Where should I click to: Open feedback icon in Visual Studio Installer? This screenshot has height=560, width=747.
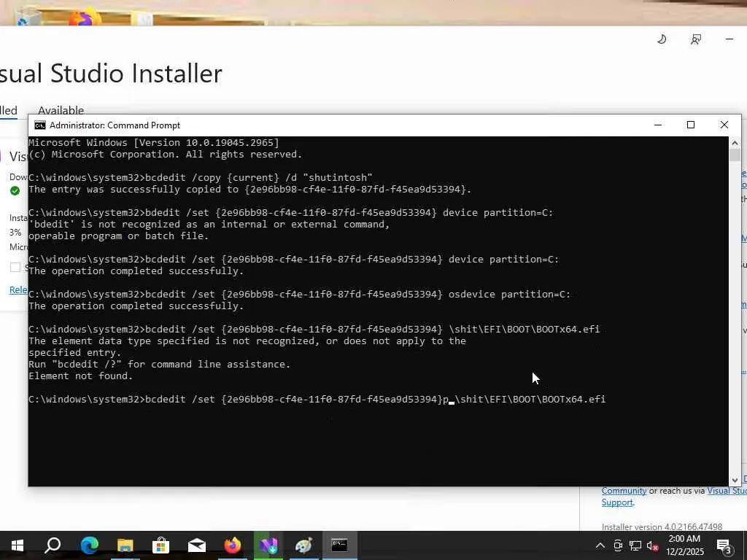695,39
